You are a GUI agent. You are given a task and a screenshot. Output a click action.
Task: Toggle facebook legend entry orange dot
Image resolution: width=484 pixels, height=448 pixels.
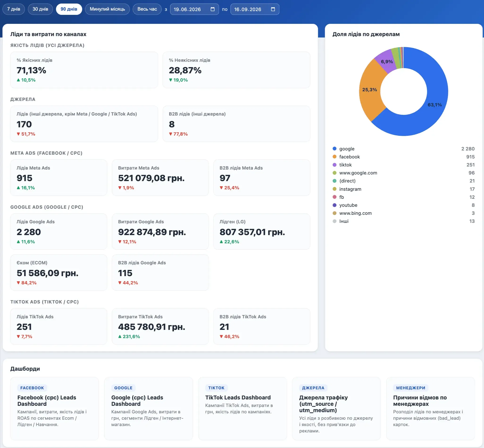tap(334, 157)
